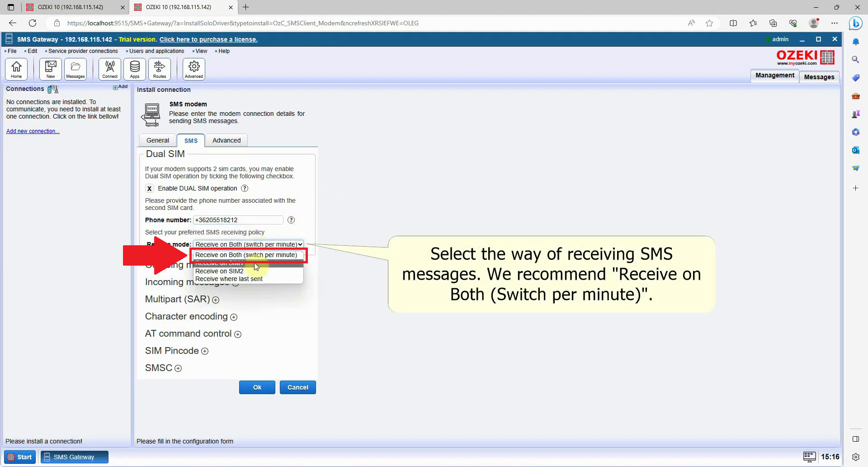Add page to browser favorites star
The width and height of the screenshot is (868, 467).
click(709, 23)
